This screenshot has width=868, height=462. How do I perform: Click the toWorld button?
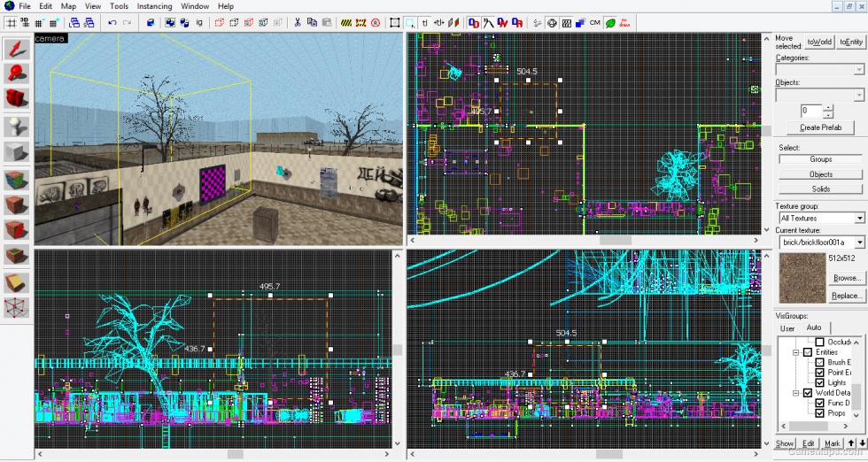819,42
